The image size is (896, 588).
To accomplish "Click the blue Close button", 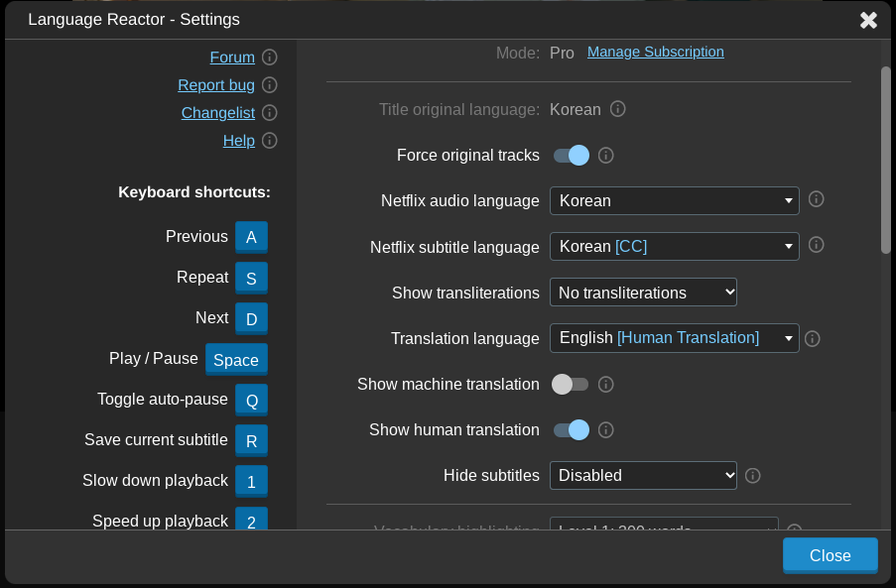I will [x=831, y=555].
